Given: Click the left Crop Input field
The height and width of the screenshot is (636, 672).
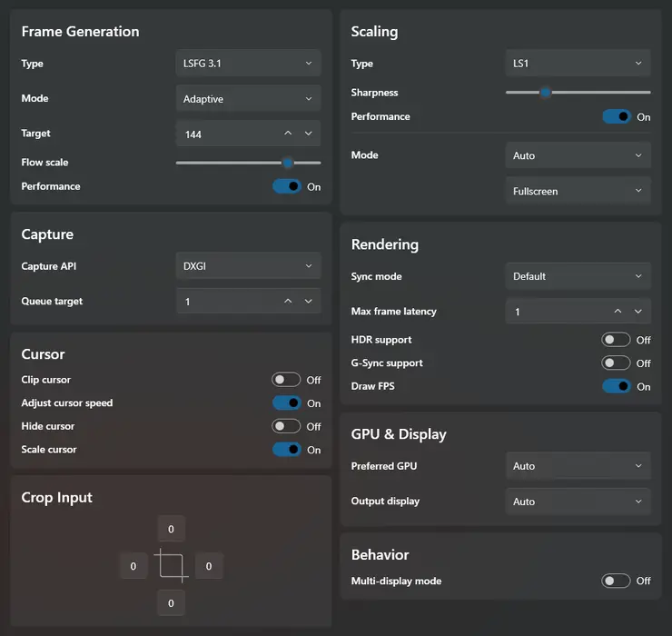Looking at the screenshot, I should coord(133,566).
